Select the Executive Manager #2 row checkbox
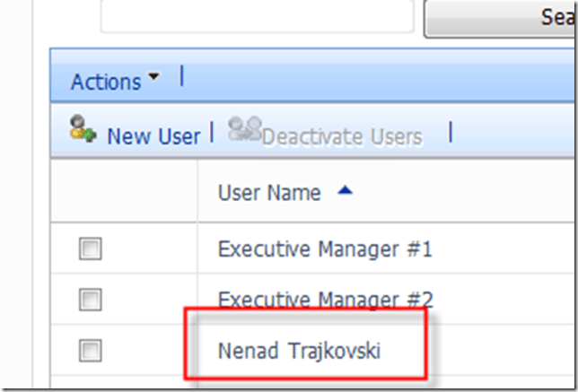 coord(90,300)
